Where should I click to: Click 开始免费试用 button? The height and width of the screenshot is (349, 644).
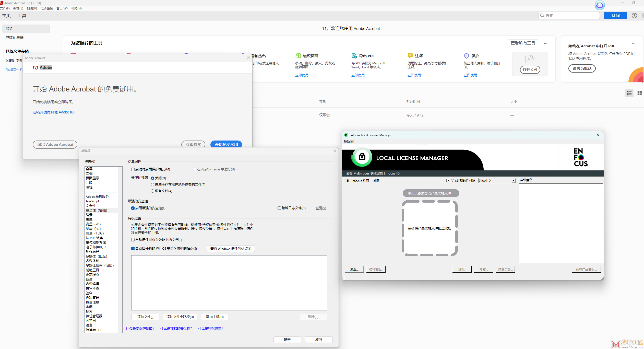(226, 144)
